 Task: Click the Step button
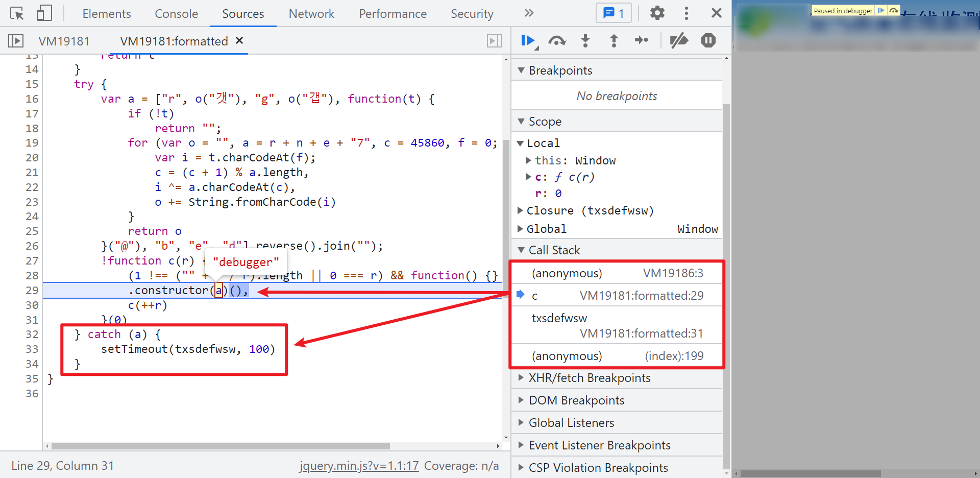642,40
